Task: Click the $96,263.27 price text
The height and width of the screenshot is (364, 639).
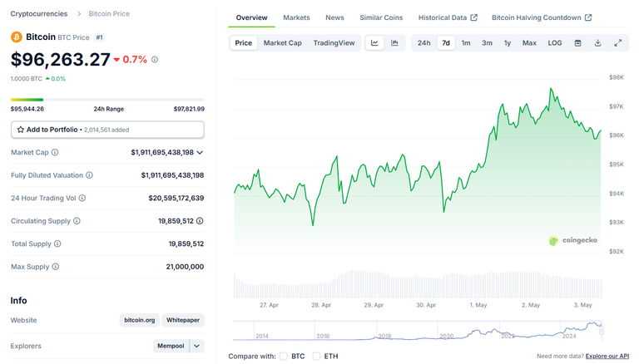Action: tap(60, 60)
